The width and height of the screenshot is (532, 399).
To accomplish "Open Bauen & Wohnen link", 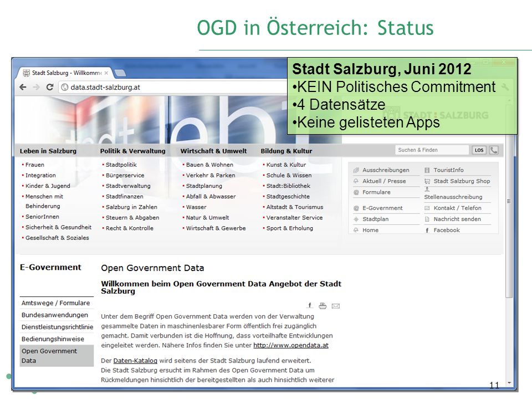I will coord(209,165).
